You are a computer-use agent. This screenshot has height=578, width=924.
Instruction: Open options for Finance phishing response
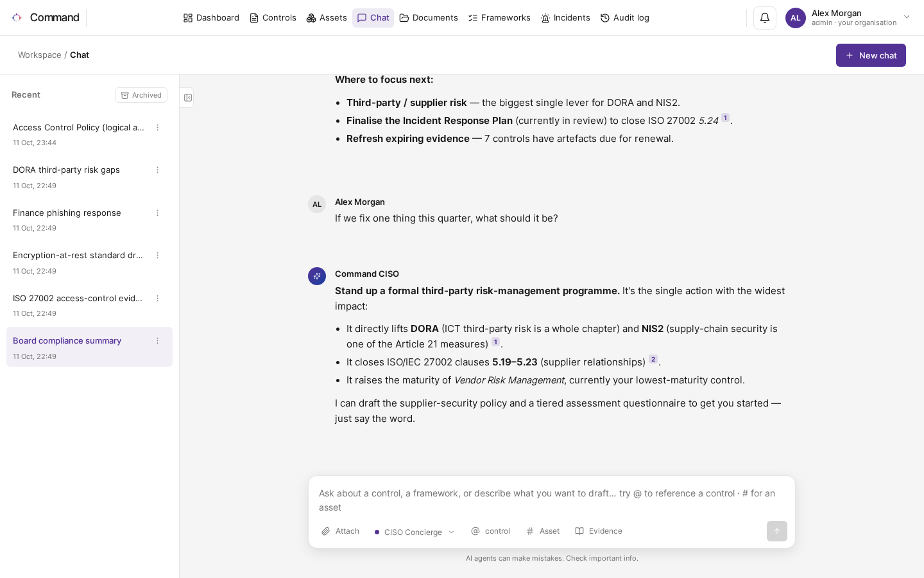[x=157, y=213]
